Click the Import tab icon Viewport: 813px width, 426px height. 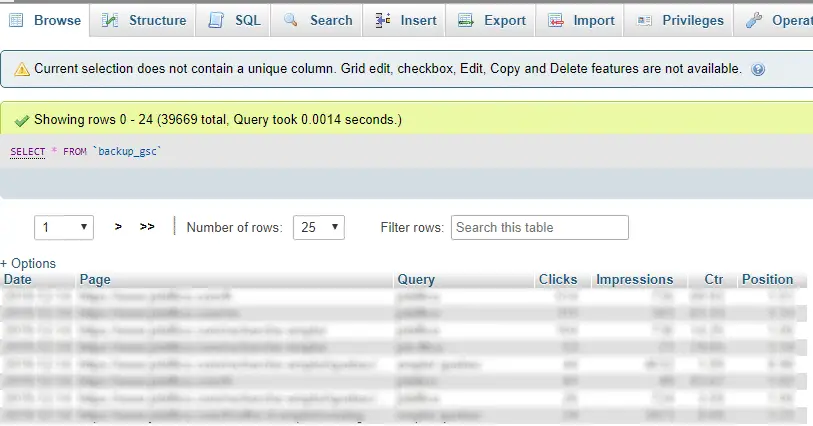556,20
